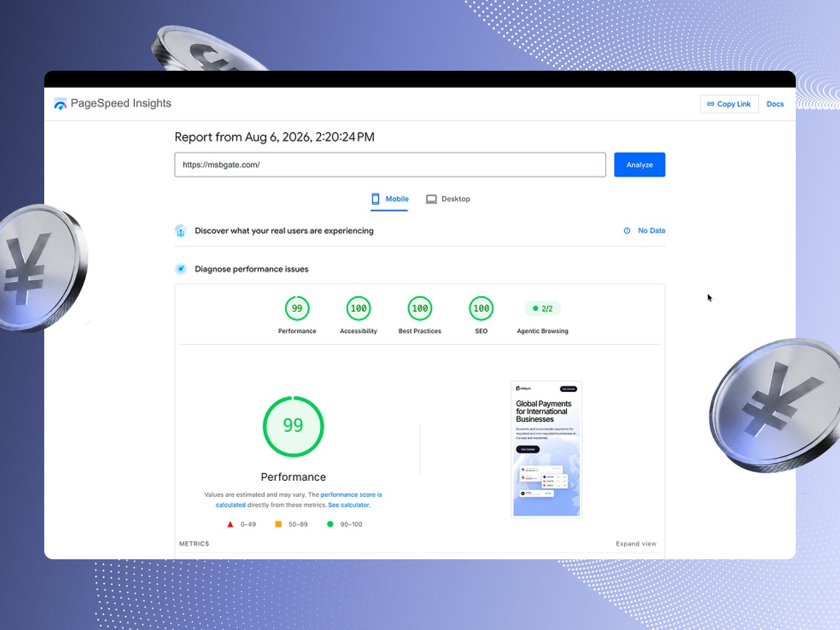The width and height of the screenshot is (840, 630).
Task: Click the PageSpeed Insights title text
Action: click(121, 103)
